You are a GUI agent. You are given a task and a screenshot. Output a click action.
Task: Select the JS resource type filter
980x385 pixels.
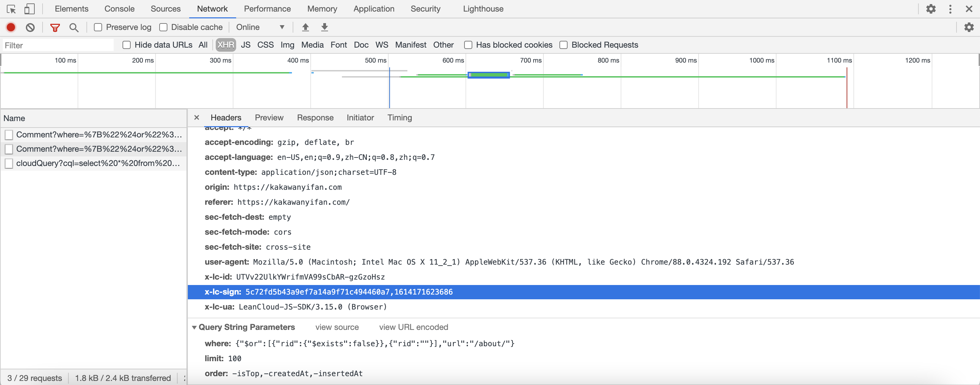point(245,45)
